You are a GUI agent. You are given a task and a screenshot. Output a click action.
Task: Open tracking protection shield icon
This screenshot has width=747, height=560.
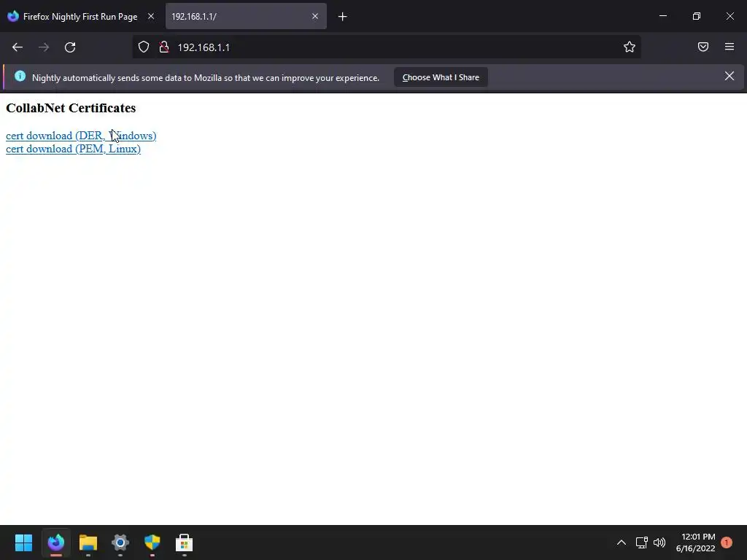tap(144, 47)
